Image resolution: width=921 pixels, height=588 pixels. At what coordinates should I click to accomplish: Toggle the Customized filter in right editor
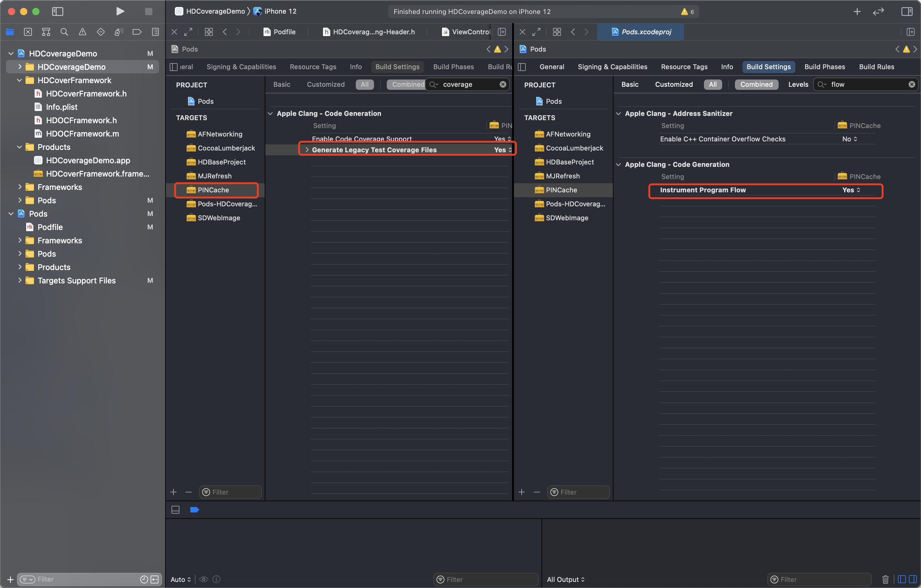click(x=674, y=84)
